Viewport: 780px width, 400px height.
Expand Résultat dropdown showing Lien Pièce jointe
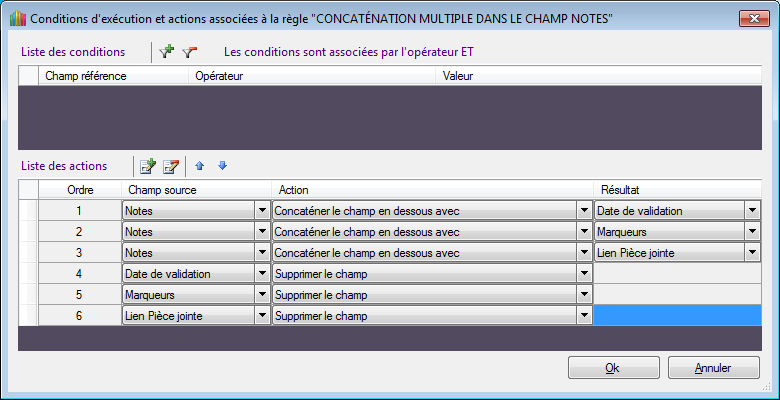point(751,252)
